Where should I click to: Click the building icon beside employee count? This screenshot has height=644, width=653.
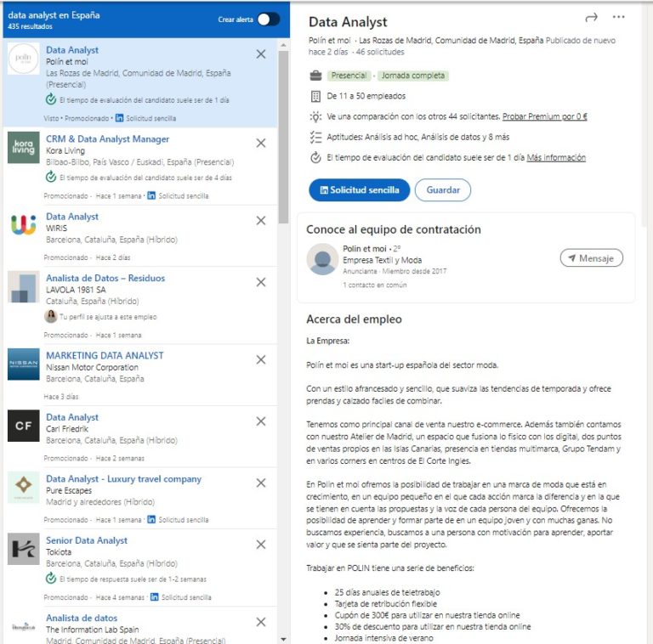(x=315, y=97)
